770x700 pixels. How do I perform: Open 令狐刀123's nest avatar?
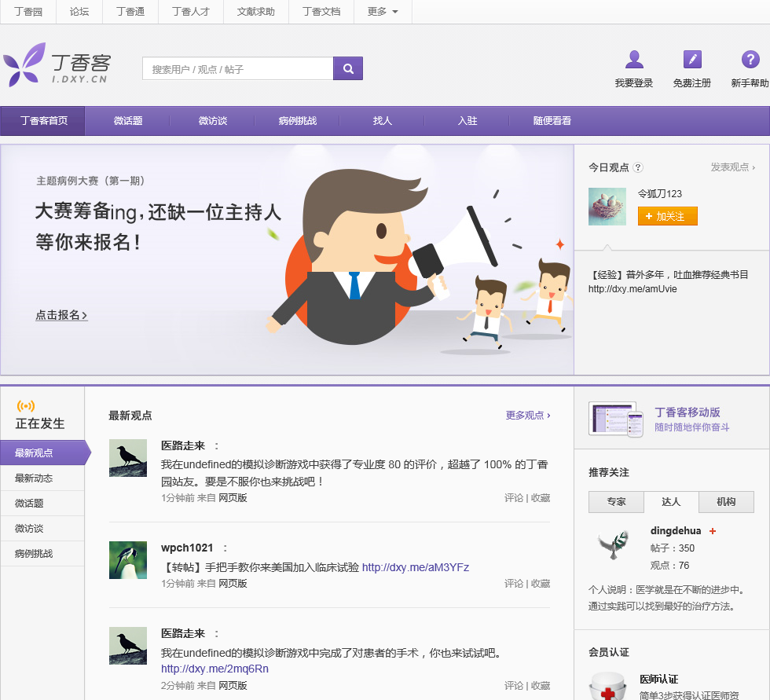pyautogui.click(x=607, y=206)
